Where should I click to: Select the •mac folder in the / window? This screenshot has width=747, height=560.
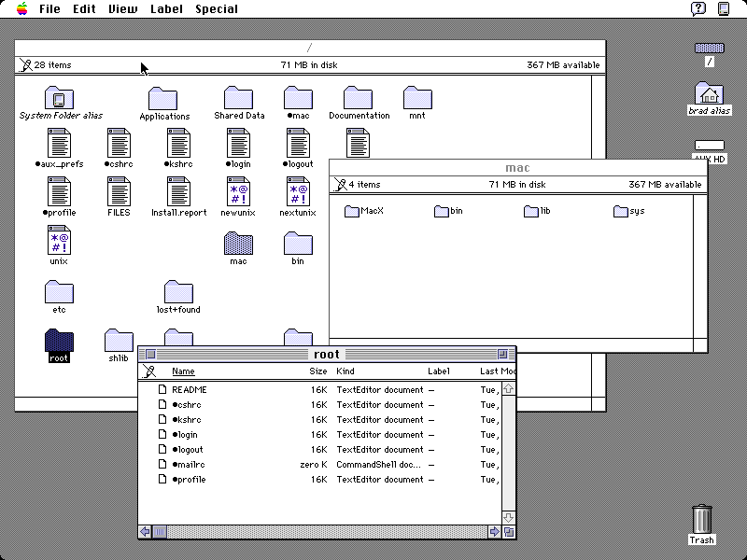pyautogui.click(x=298, y=98)
